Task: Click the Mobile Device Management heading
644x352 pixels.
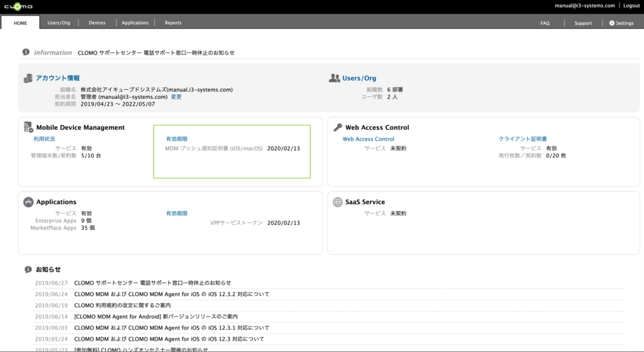Action: point(80,127)
